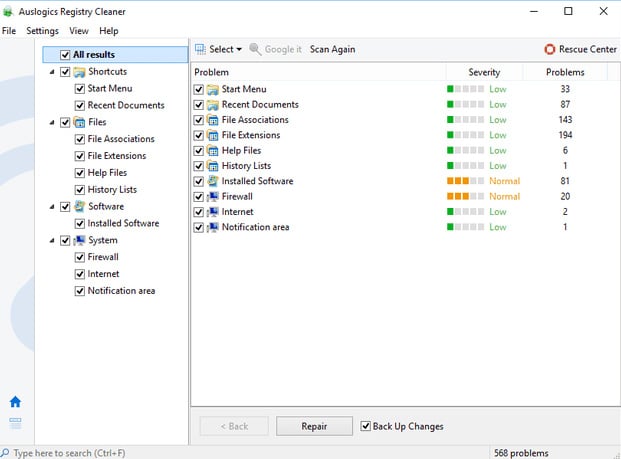Click the Notification area row icon
621x459 pixels.
(213, 227)
